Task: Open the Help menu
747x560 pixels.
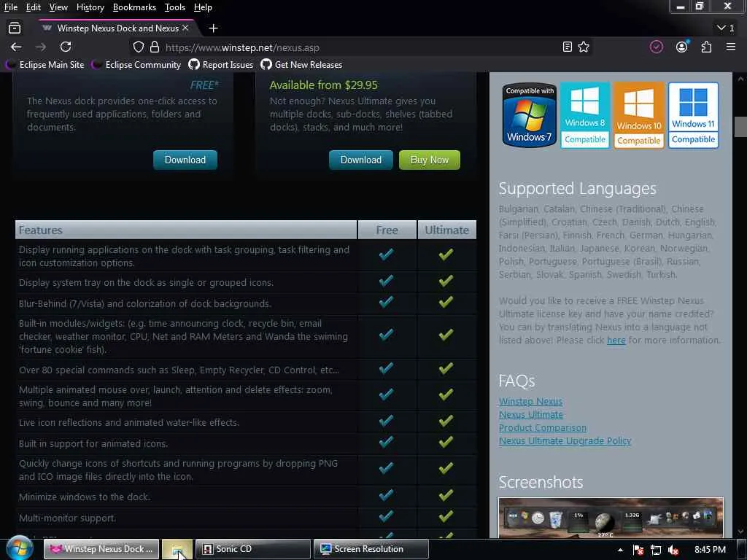Action: [203, 7]
